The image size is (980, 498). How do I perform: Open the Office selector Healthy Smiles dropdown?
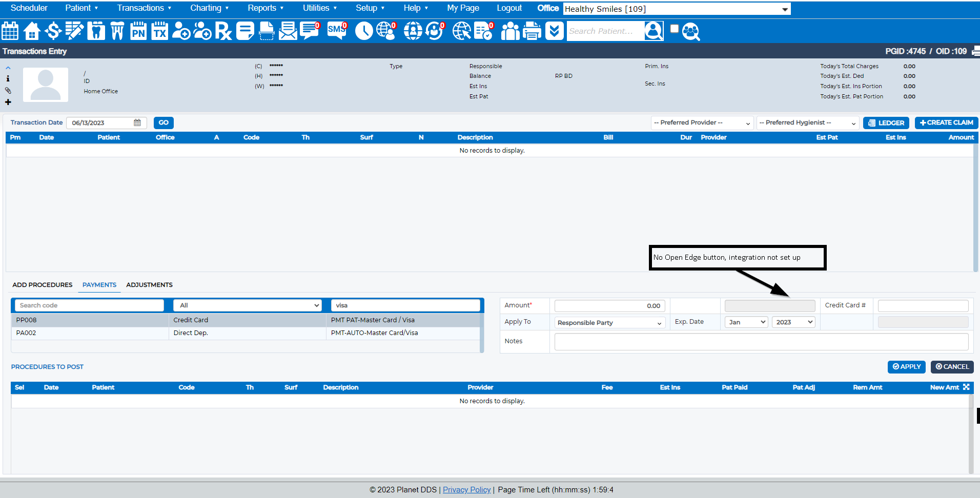click(x=677, y=9)
